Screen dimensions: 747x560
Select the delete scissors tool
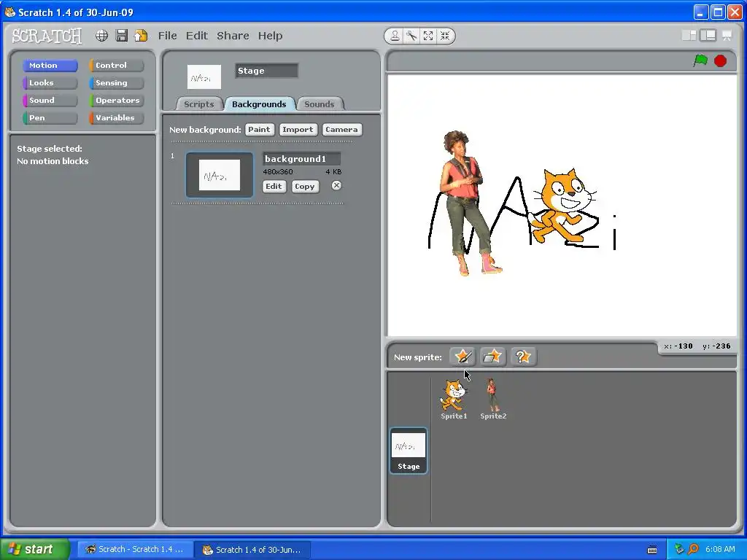411,36
